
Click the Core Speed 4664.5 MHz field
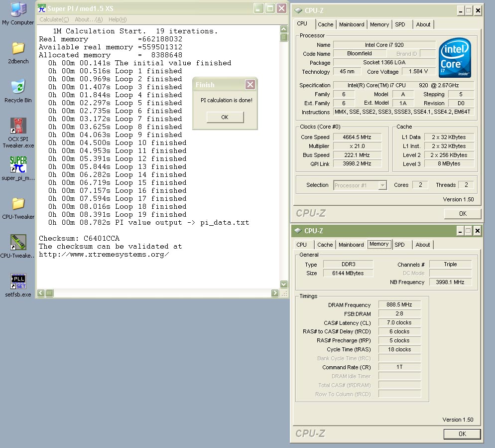(x=357, y=137)
